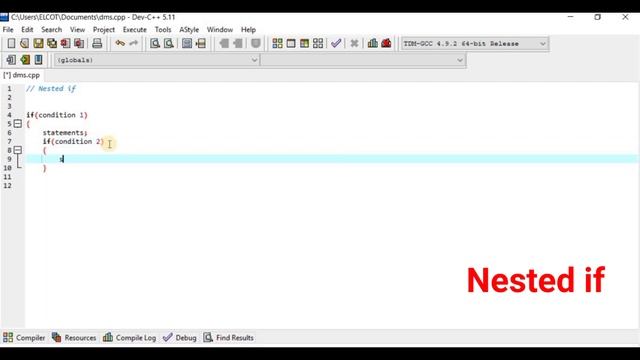Open the File menu
The image size is (640, 360).
tap(8, 30)
